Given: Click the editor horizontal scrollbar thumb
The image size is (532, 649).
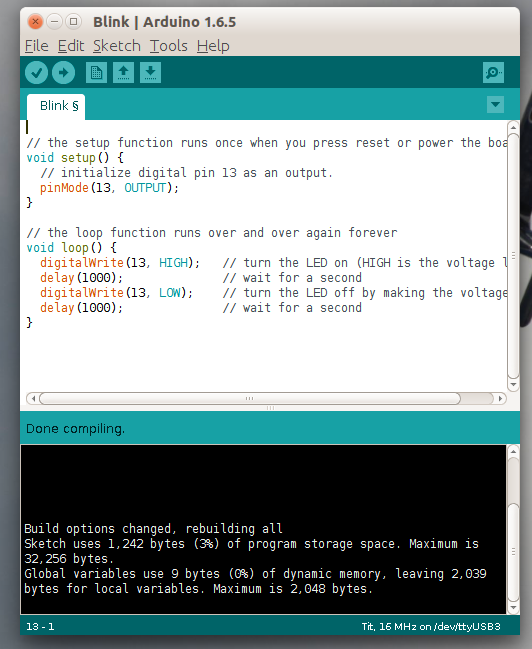Looking at the screenshot, I should 250,399.
